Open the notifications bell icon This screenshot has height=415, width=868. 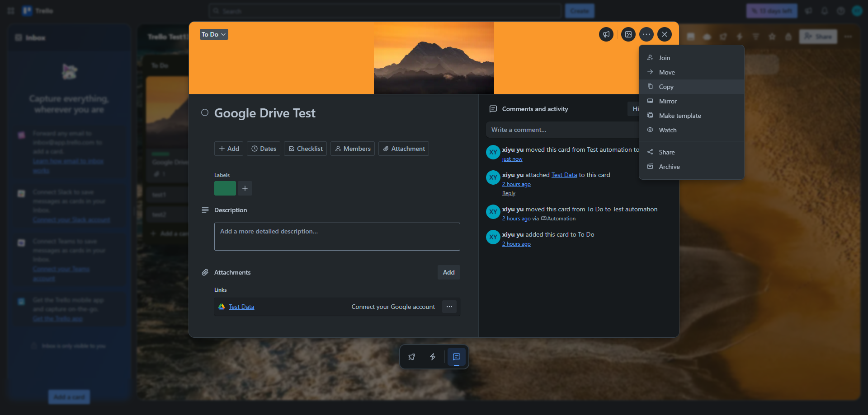point(825,11)
